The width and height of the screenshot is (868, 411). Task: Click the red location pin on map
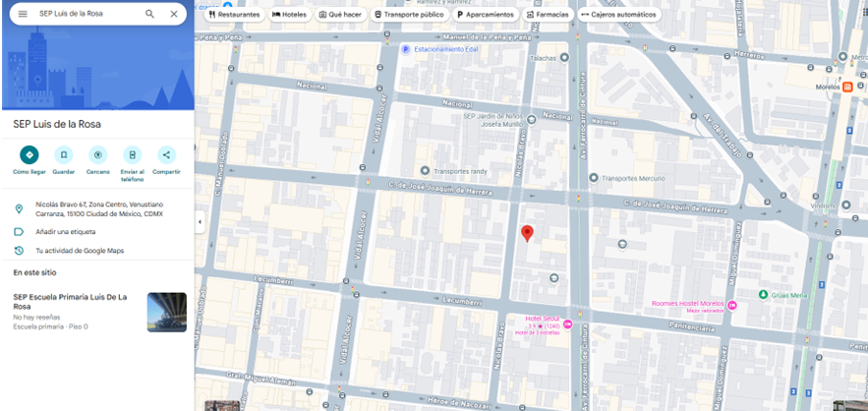pos(527,232)
